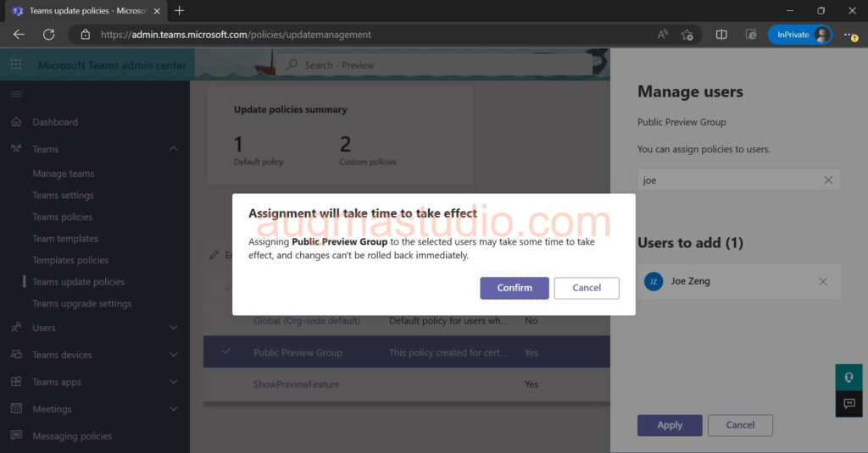Click the user search input field
This screenshot has width=868, height=453.
(729, 180)
